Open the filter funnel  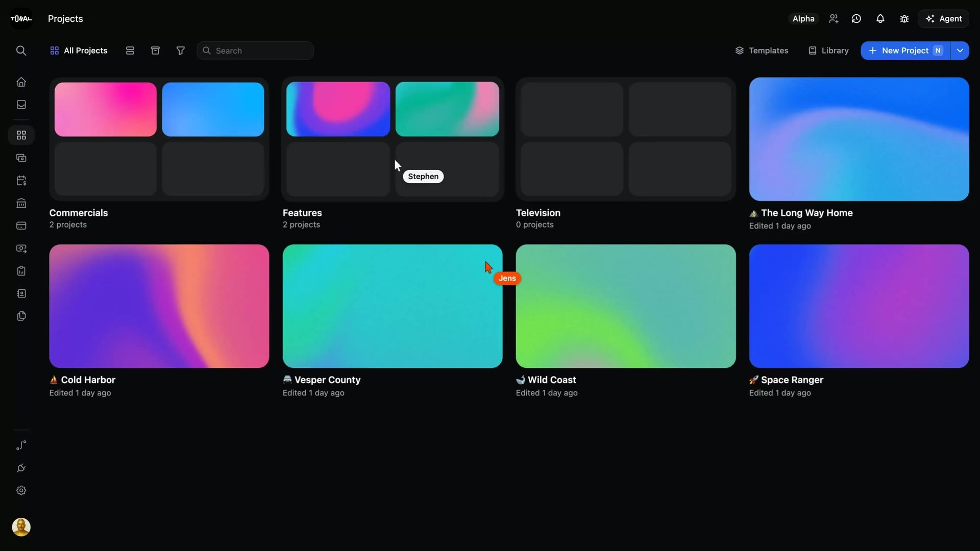tap(181, 51)
